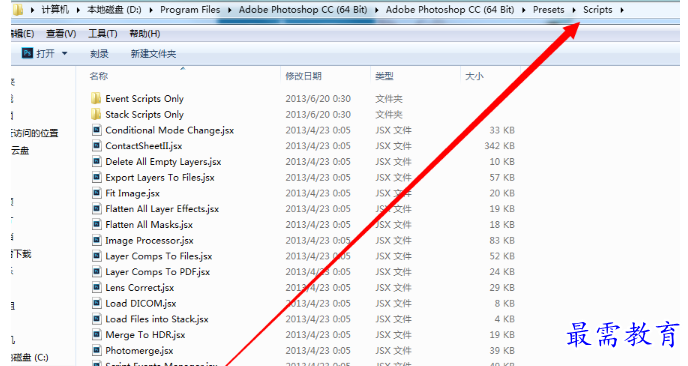Select 下载 in the navigation pane
This screenshot has width=688, height=366.
tap(21, 254)
